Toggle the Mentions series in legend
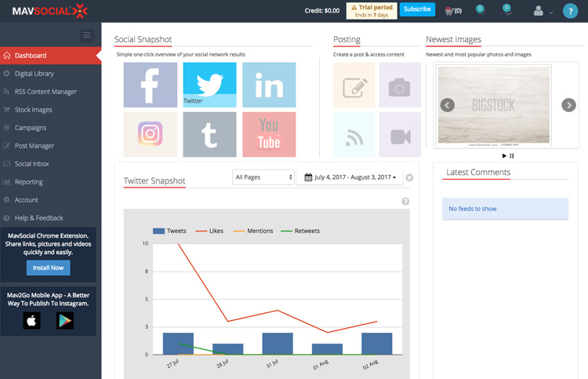The height and width of the screenshot is (379, 588). tap(253, 231)
